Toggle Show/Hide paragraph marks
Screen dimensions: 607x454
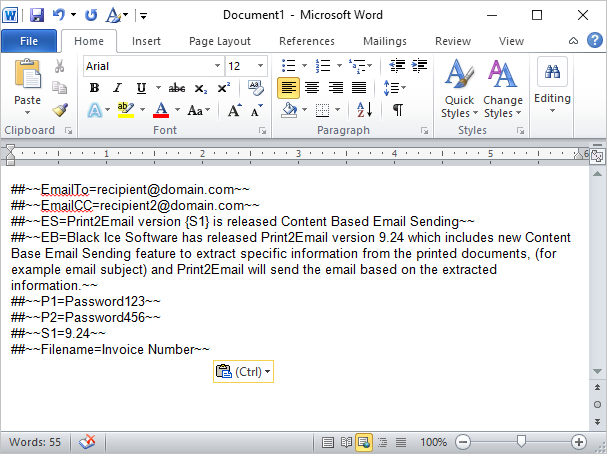(x=397, y=110)
